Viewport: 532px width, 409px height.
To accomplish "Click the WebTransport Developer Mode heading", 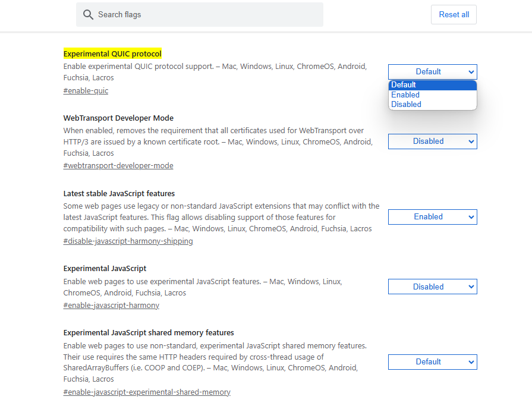I will tap(118, 118).
